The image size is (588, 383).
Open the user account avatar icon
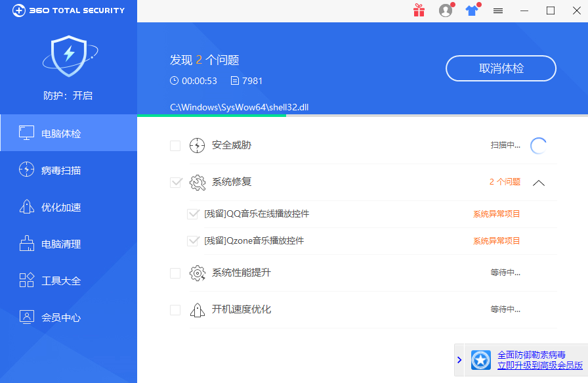point(446,11)
